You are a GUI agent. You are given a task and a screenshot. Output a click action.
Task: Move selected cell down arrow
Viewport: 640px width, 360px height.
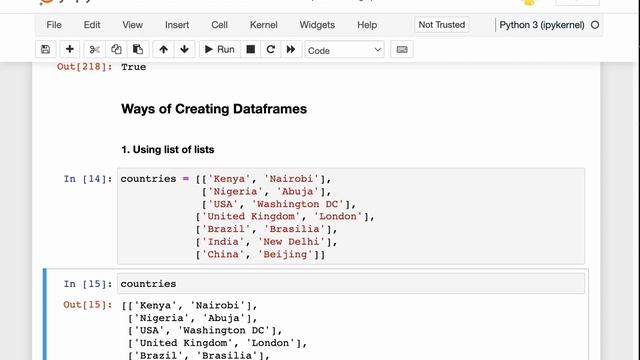tap(184, 49)
